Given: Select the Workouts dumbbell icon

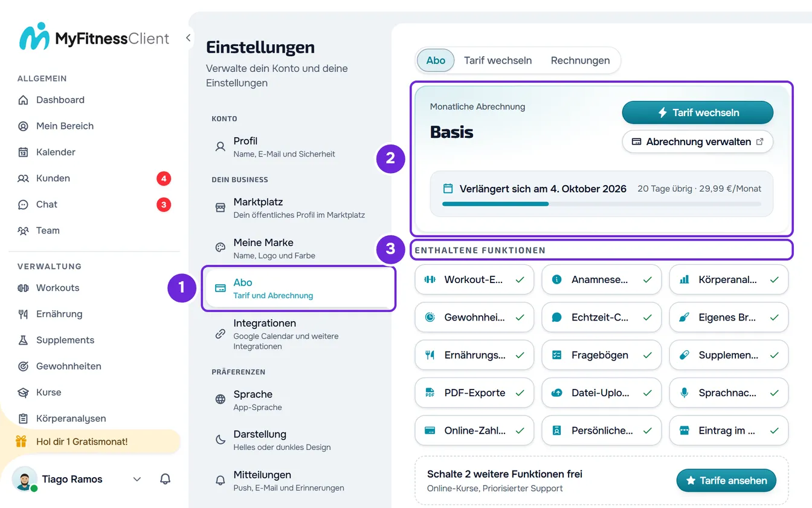Looking at the screenshot, I should pyautogui.click(x=23, y=288).
